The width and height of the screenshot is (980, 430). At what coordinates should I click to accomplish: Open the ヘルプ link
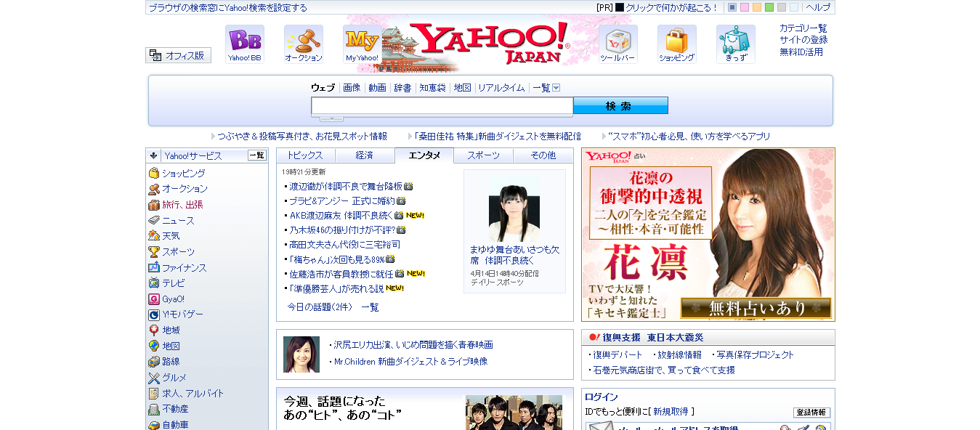(x=818, y=7)
